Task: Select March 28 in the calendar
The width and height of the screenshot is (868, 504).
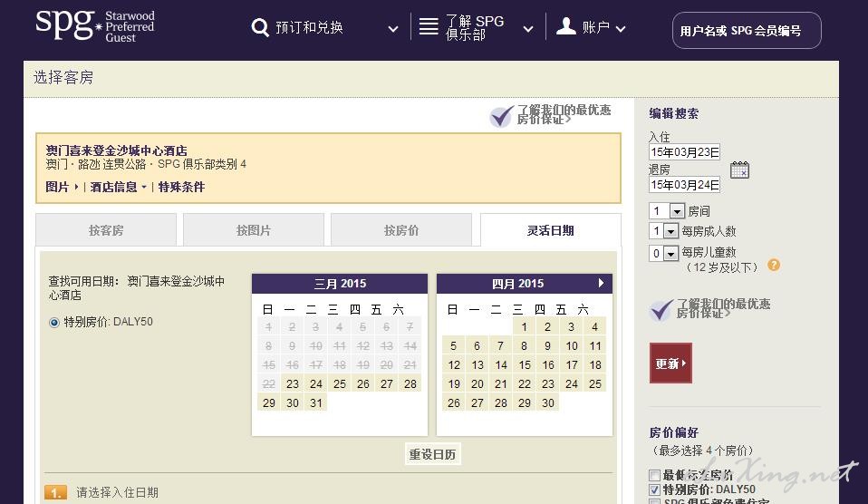Action: [x=410, y=383]
